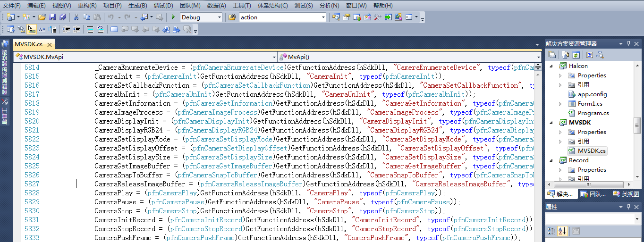This screenshot has height=242, width=644.
Task: Decrease line indent using toolbar icon
Action: tap(66, 29)
